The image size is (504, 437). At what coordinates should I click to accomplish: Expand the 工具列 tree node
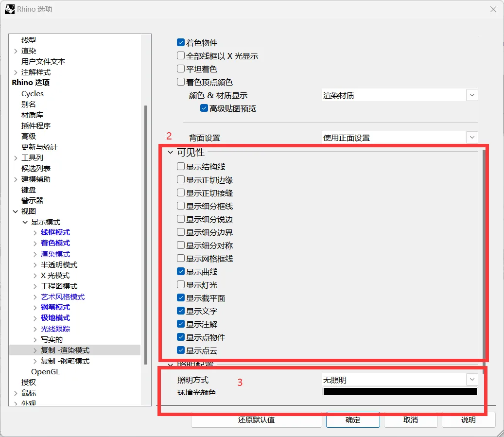pos(16,158)
